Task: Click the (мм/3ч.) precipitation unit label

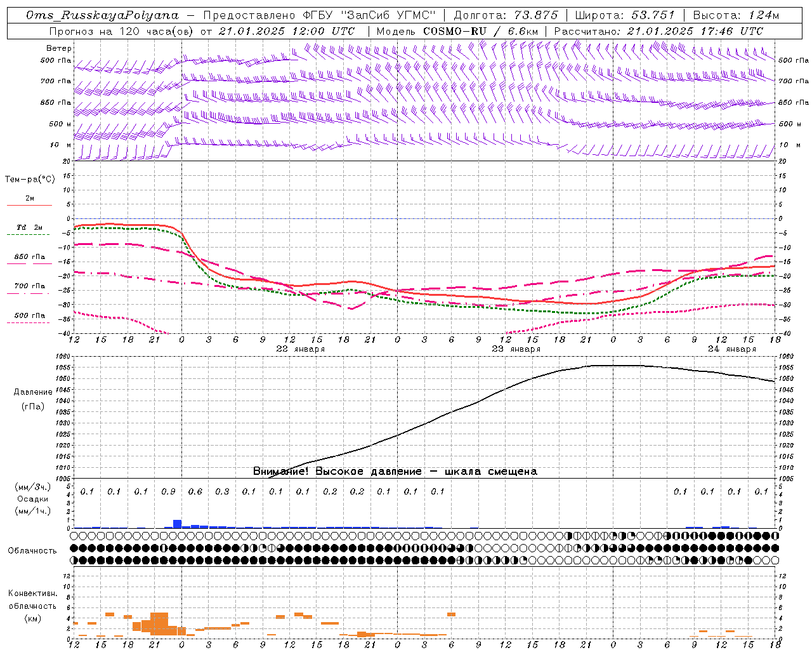Action: [x=33, y=487]
